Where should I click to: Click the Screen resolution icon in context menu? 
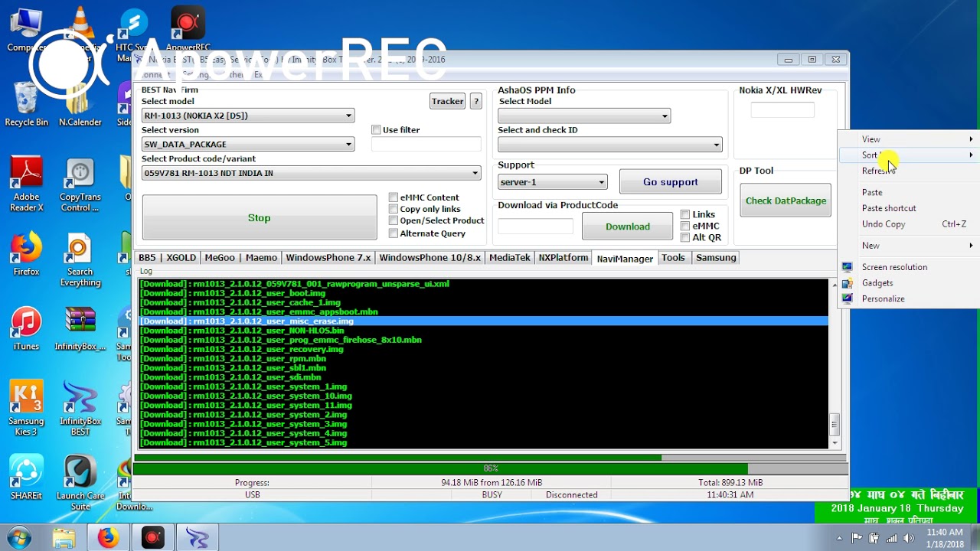pyautogui.click(x=847, y=267)
